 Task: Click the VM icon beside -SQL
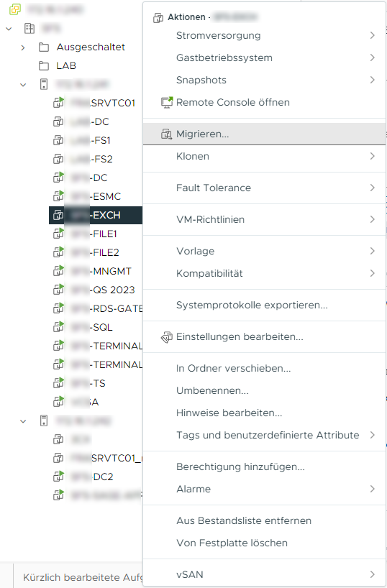click(58, 327)
